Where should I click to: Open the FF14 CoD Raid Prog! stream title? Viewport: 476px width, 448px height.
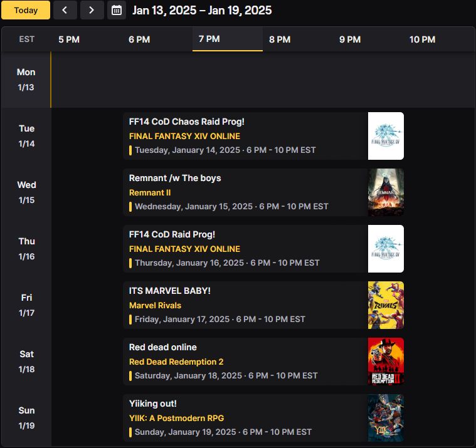pyautogui.click(x=172, y=234)
